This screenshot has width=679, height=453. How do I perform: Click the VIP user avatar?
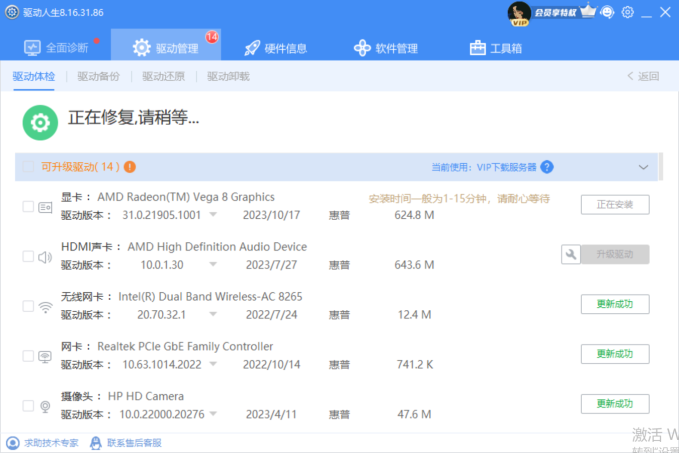[519, 13]
